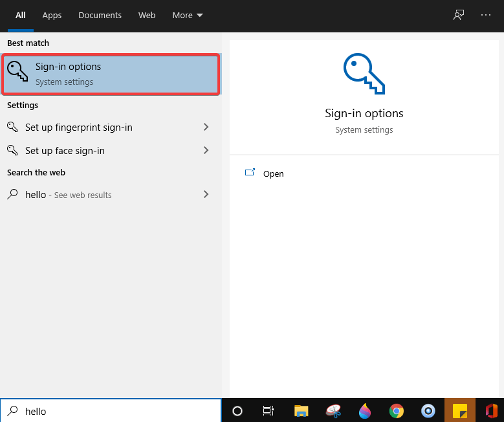Click Open in the preview pane
Viewport: 504px width, 422px height.
click(x=273, y=173)
